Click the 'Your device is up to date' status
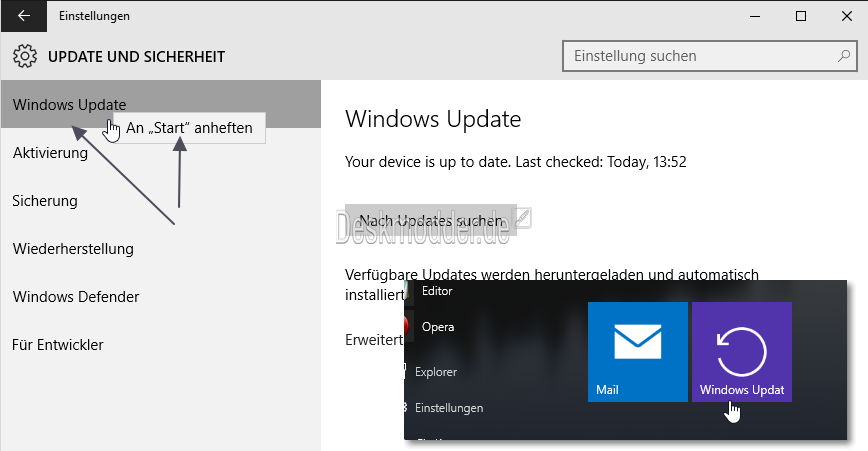The image size is (868, 451). [x=515, y=162]
